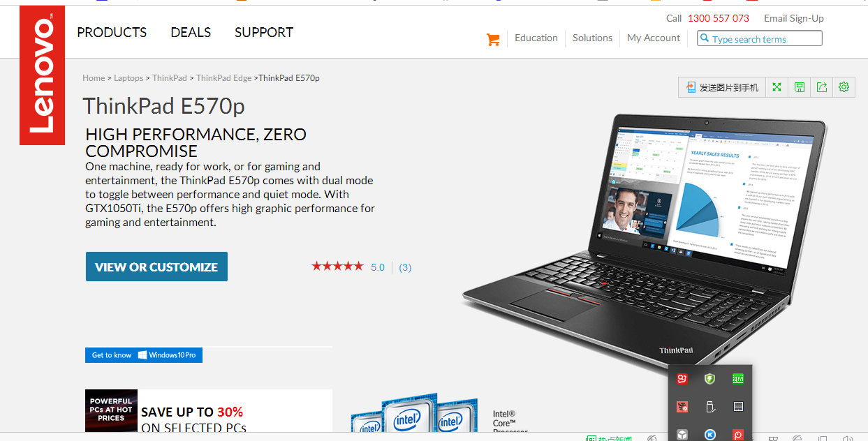Click the green fullscreen expand arrows icon
Screen dimensions: 868x441
[x=777, y=87]
